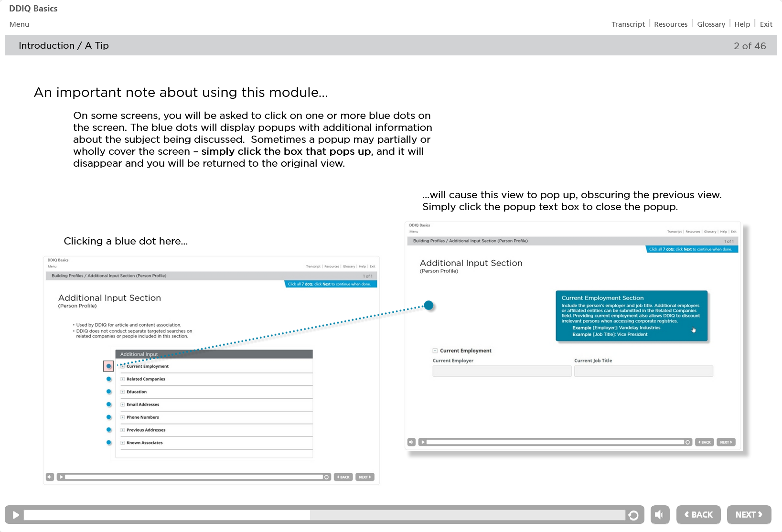Exit the DDIQ Basics course

pos(766,24)
